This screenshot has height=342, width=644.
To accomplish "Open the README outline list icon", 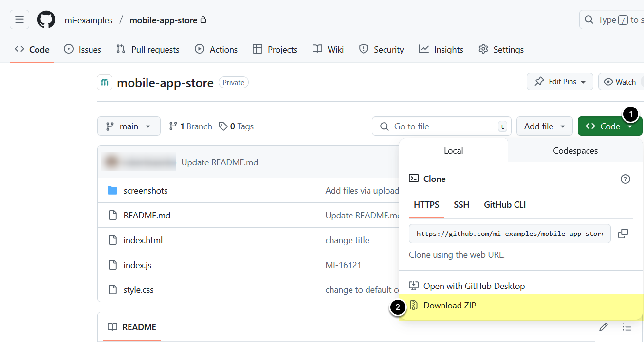I will (x=627, y=327).
